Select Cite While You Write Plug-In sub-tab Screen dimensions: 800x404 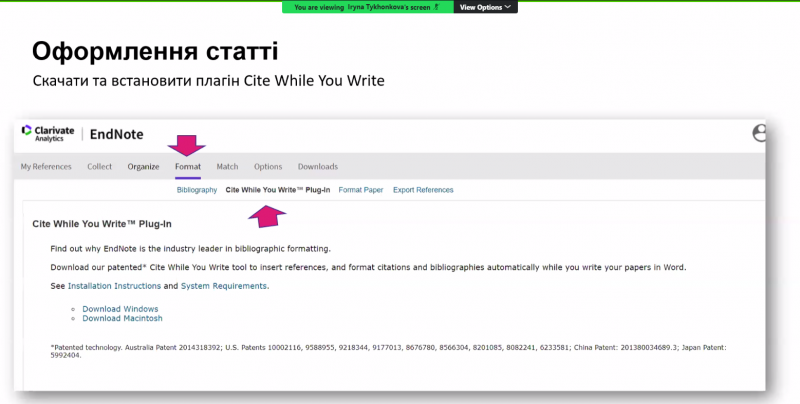pyautogui.click(x=278, y=190)
